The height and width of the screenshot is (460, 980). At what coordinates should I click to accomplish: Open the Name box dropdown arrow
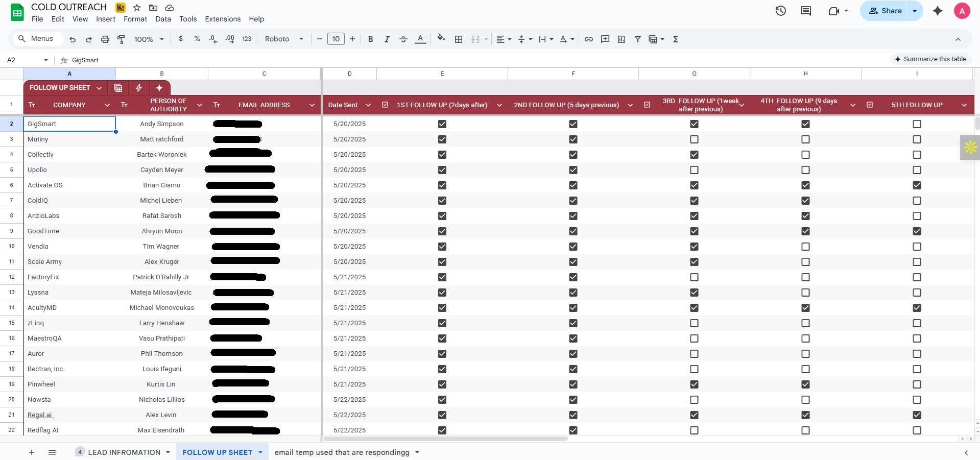pos(46,60)
